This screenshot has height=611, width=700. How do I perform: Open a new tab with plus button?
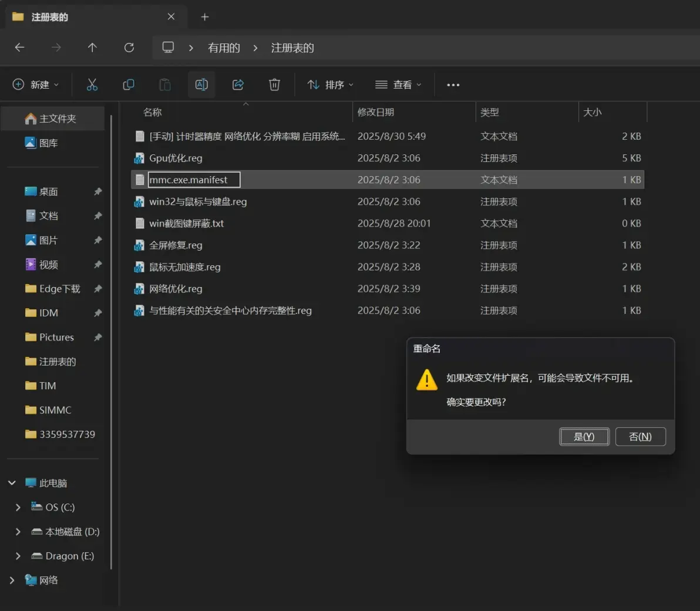pos(205,17)
